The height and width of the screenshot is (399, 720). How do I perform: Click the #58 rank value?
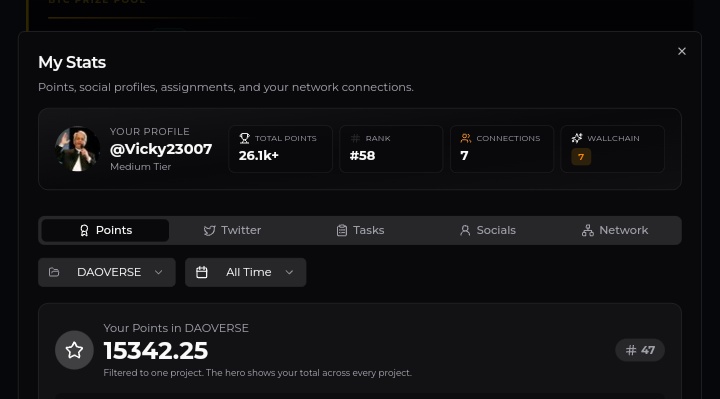point(362,156)
